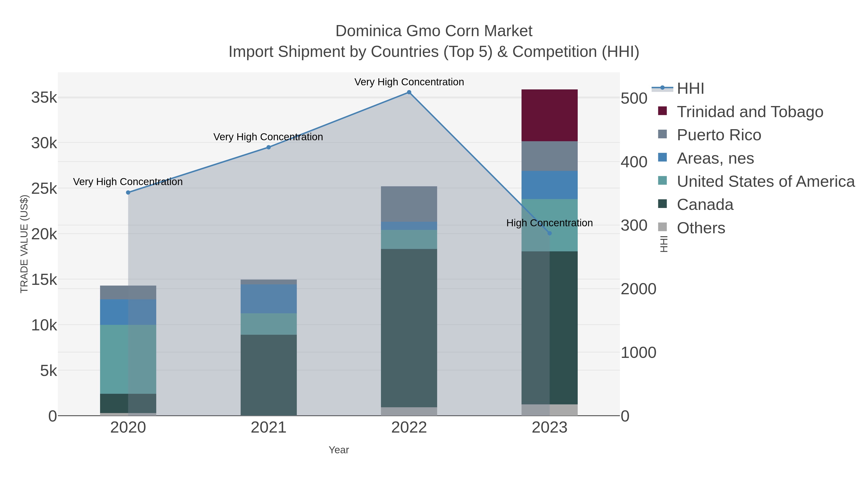Click the 5k y-axis tick label

(48, 371)
